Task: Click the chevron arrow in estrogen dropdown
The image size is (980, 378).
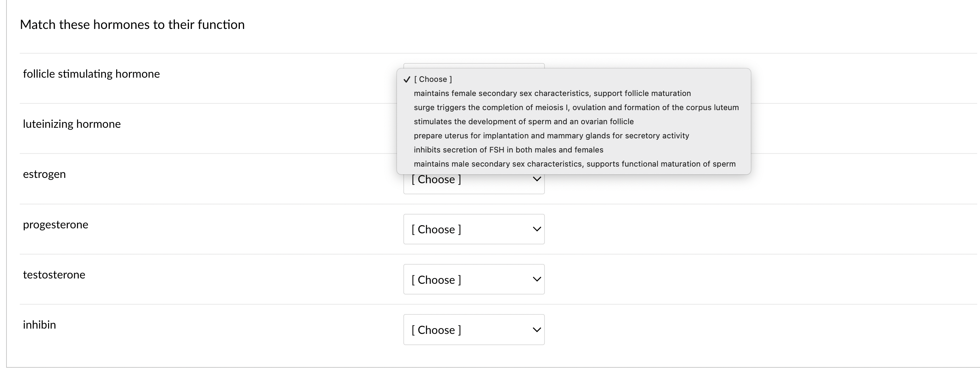Action: click(536, 179)
